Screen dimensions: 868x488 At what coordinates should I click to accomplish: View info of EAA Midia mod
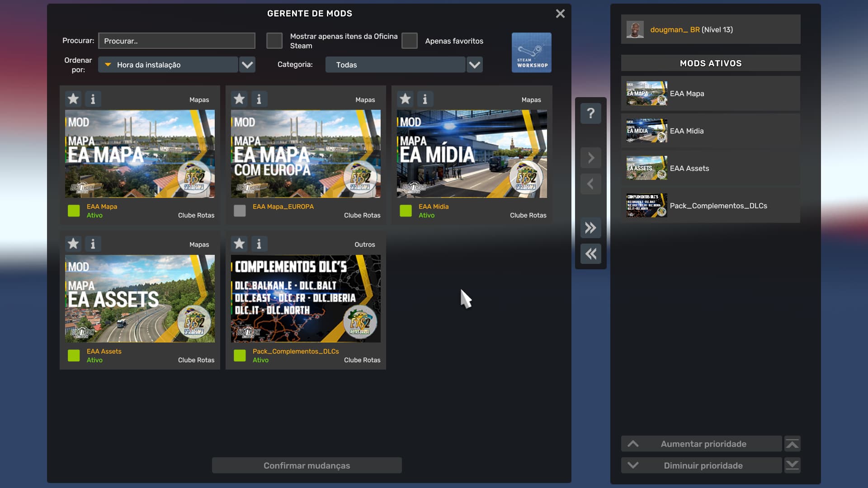click(425, 99)
